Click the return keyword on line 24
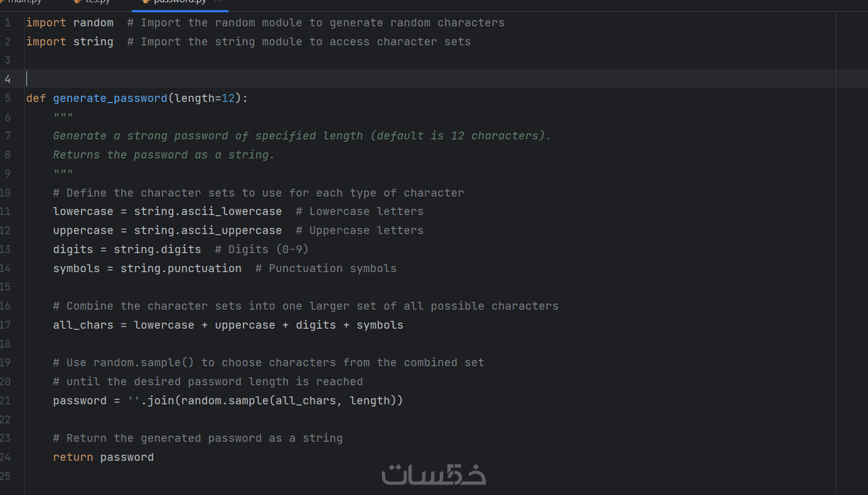 click(x=73, y=457)
